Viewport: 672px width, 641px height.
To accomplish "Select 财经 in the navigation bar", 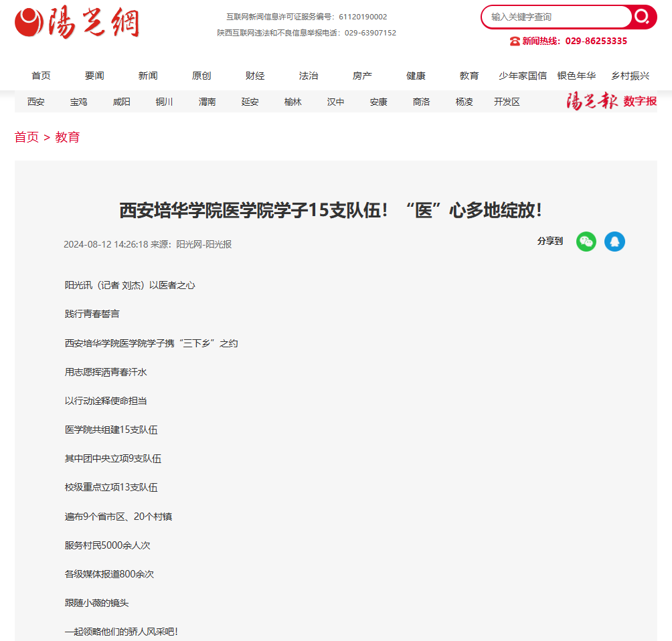I will [x=255, y=76].
